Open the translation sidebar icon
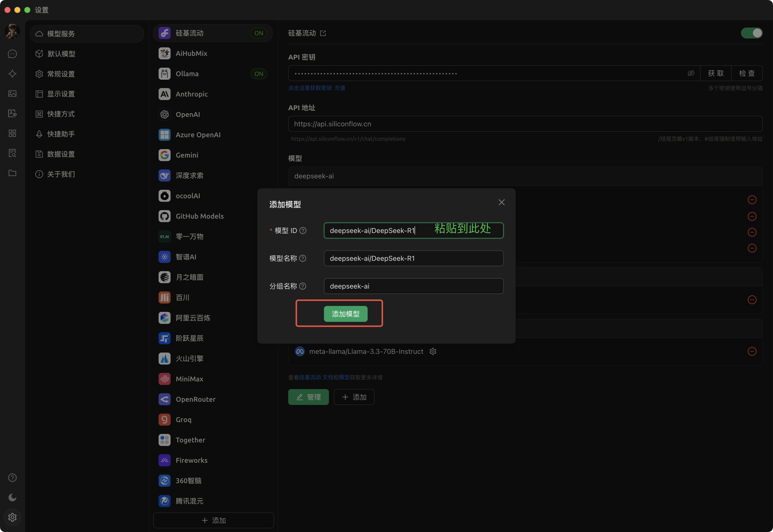The image size is (773, 532). pos(12,114)
